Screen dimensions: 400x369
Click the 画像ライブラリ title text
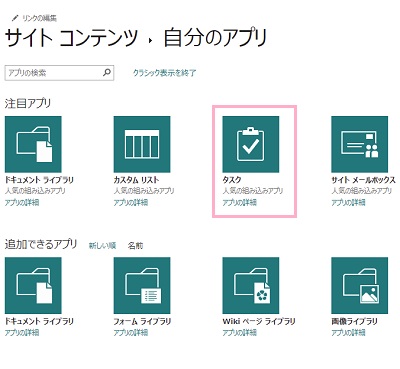tap(354, 321)
